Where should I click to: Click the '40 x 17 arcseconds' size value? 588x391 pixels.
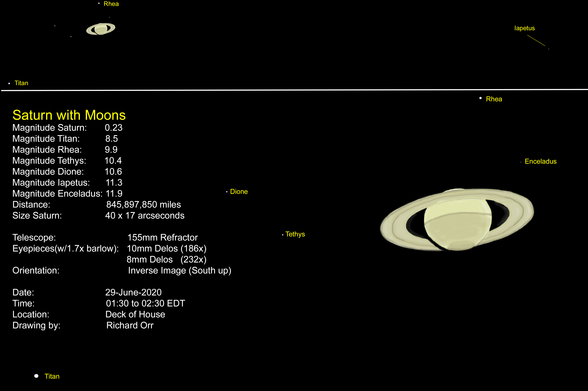[x=145, y=215]
